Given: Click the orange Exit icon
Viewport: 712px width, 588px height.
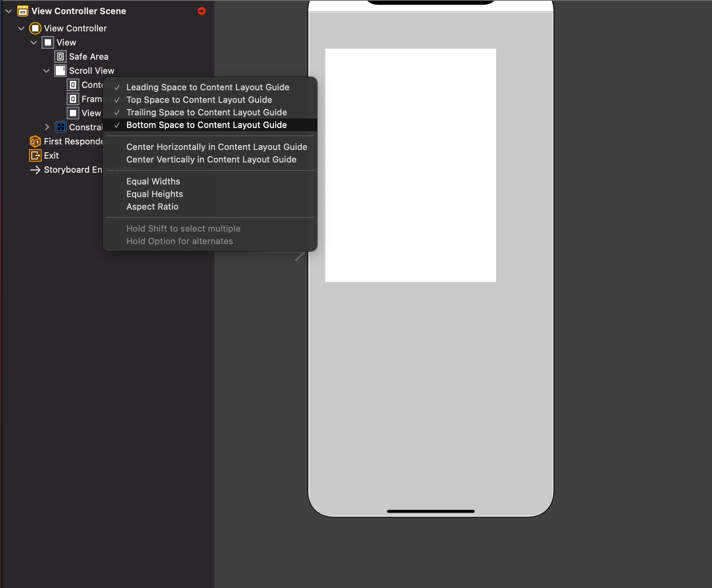Looking at the screenshot, I should 35,155.
